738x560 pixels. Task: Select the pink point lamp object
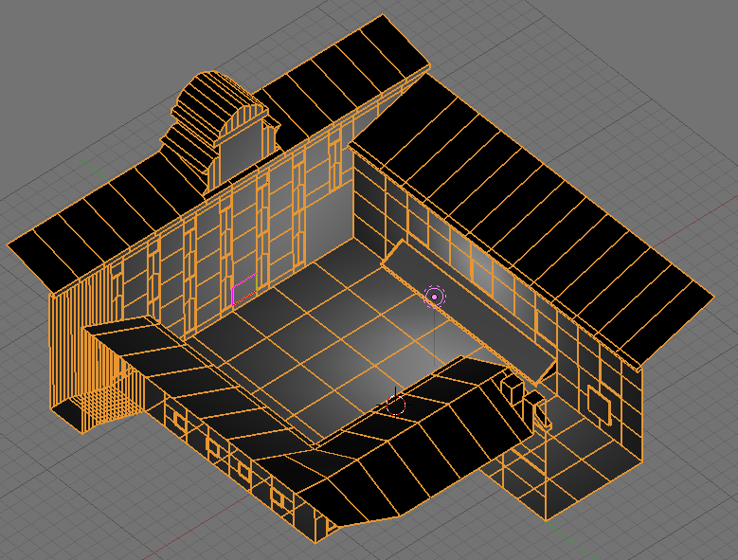(x=435, y=297)
